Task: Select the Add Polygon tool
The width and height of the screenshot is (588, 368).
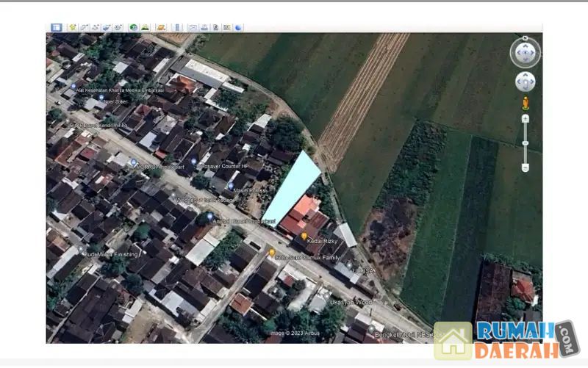Action: point(85,27)
